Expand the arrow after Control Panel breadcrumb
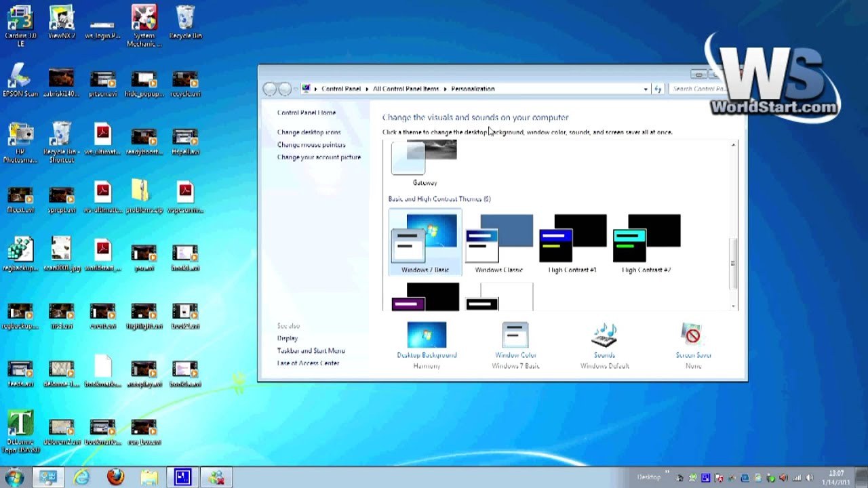Viewport: 868px width, 488px height. [367, 89]
